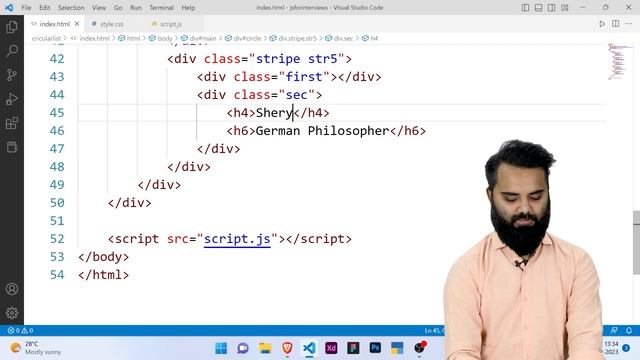Click the closing </html> tag on line 54
Viewport: 640px width, 360px height.
coord(103,275)
